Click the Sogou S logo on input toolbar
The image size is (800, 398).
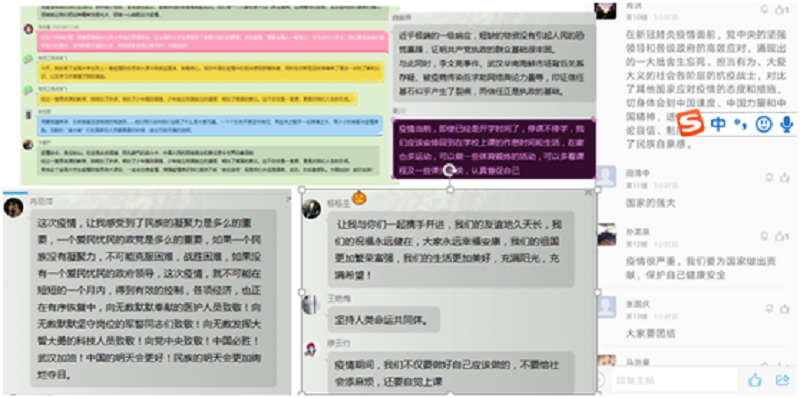[690, 124]
